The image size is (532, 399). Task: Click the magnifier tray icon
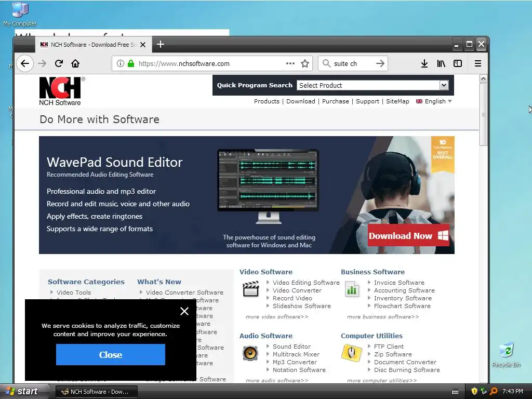click(x=494, y=391)
